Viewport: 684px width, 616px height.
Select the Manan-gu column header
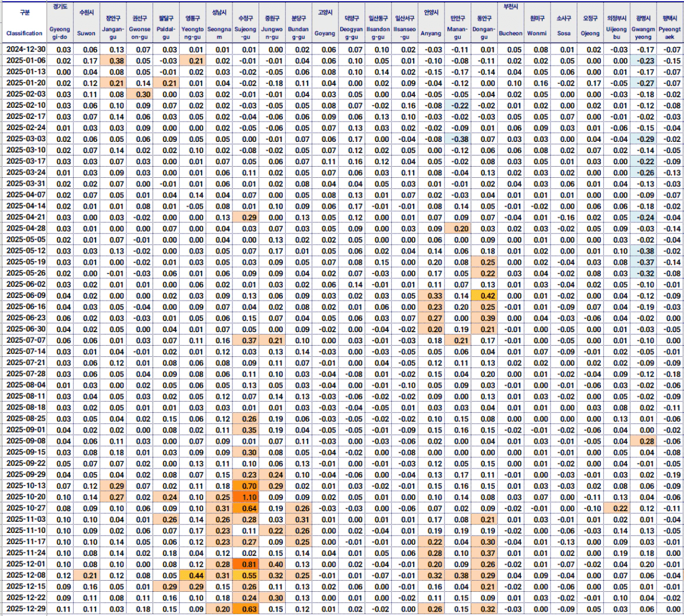pyautogui.click(x=458, y=22)
